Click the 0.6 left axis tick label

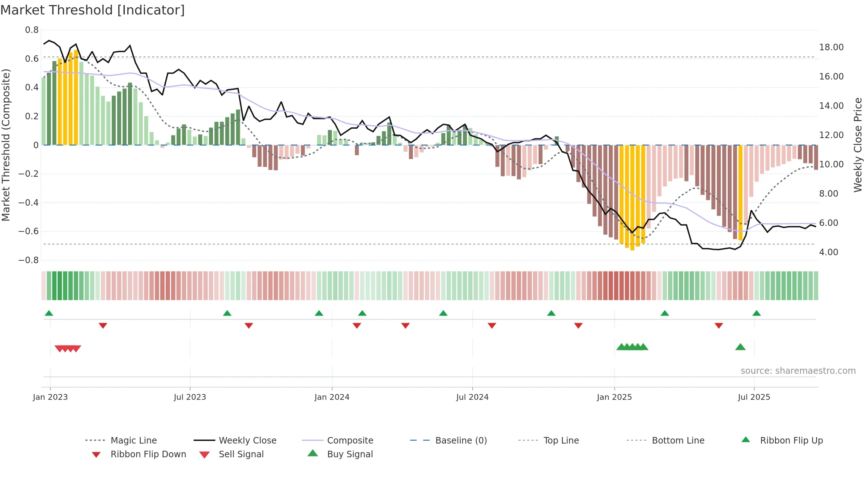[x=32, y=59]
